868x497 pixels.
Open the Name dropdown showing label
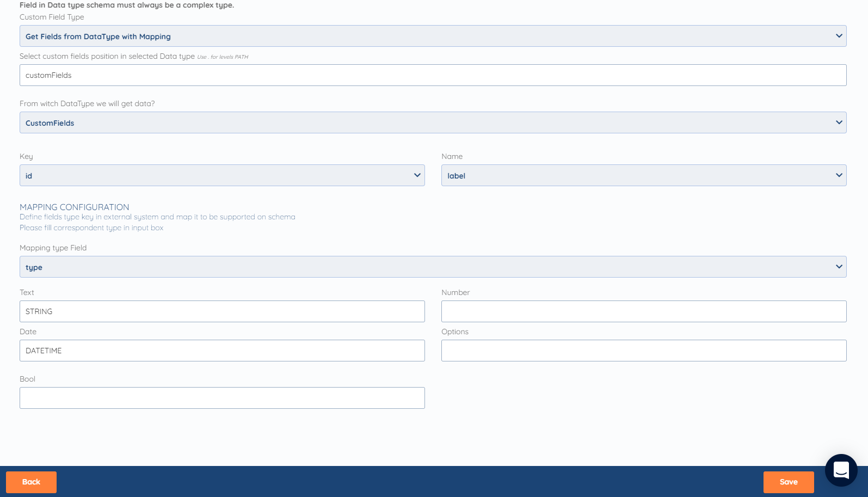tap(644, 175)
